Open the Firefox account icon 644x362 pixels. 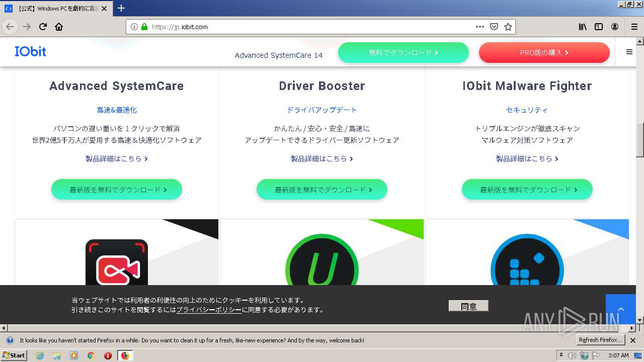click(x=615, y=27)
